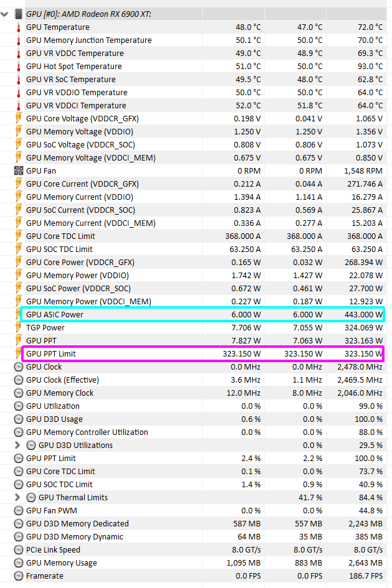Select GPU SoC Power (VDDCR_SOC) label
Screen dimensions: 392x588
78,289
